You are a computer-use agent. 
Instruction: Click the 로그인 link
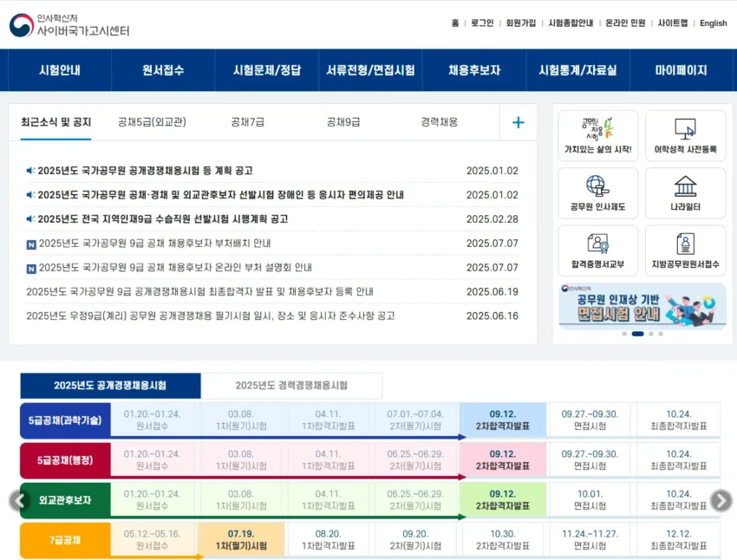(x=482, y=23)
